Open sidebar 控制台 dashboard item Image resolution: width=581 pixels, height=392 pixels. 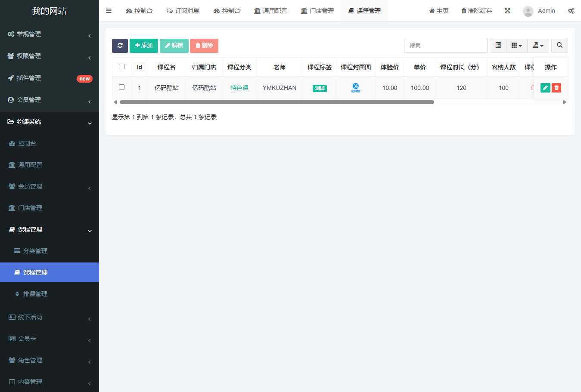coord(50,143)
